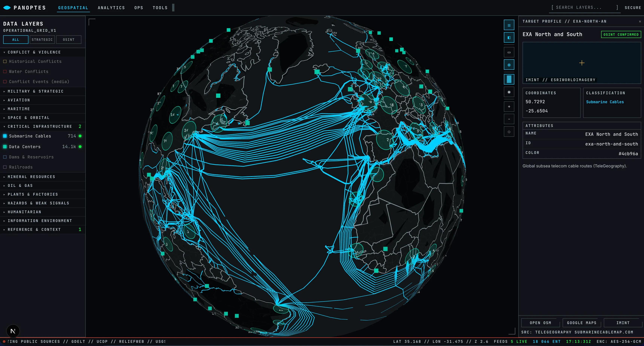This screenshot has width=644, height=346.
Task: Uncheck the Data Centers layer
Action: pyautogui.click(x=5, y=147)
